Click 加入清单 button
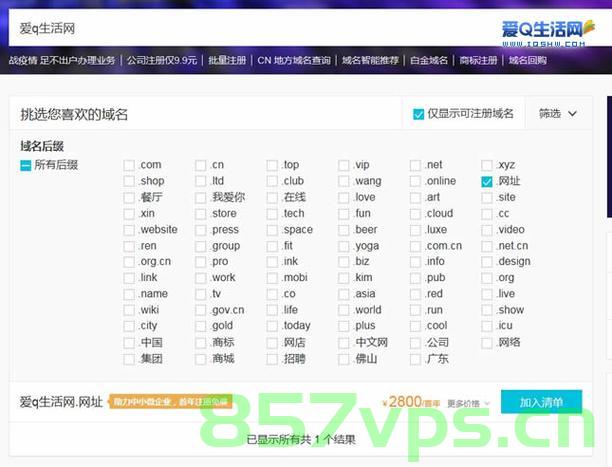612x467 pixels. click(x=541, y=402)
